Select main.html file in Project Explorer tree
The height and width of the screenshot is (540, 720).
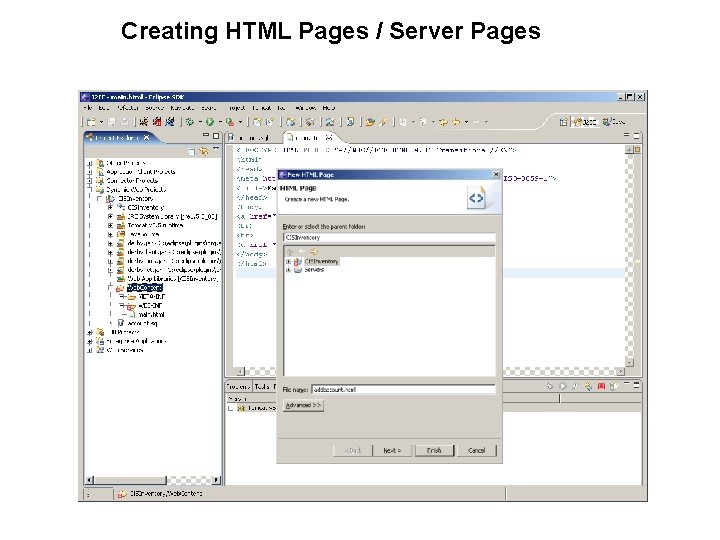point(151,315)
